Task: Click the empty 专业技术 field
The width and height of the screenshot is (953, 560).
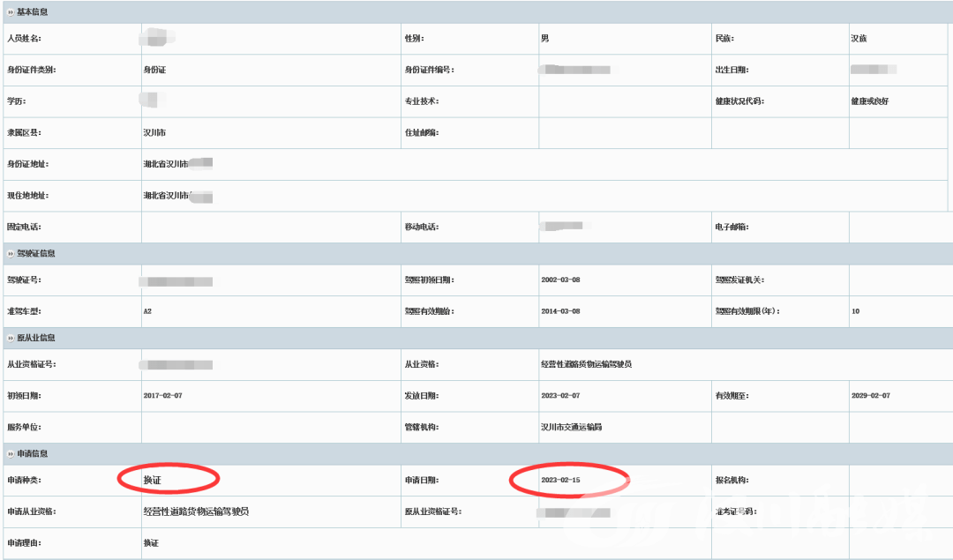Action: tap(625, 101)
